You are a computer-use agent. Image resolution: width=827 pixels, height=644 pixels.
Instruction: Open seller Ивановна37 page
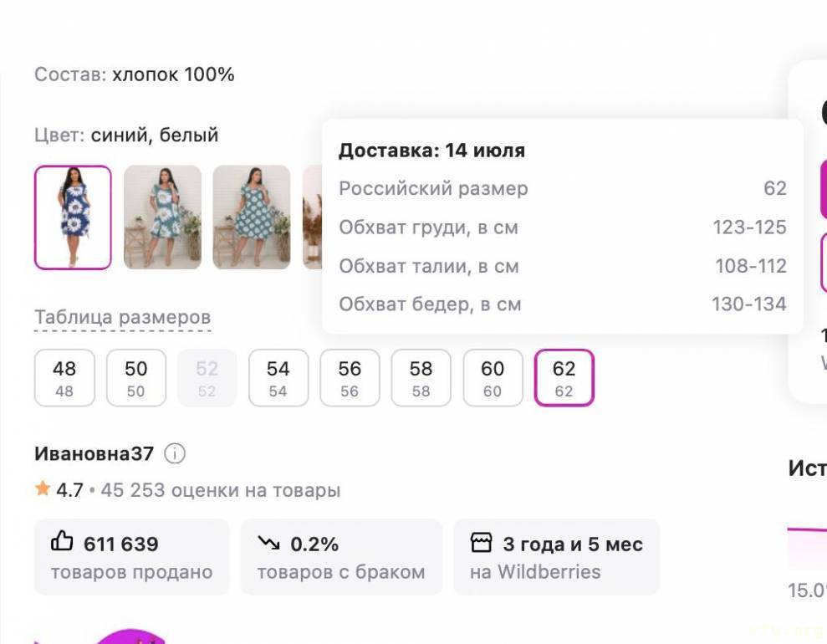click(94, 454)
